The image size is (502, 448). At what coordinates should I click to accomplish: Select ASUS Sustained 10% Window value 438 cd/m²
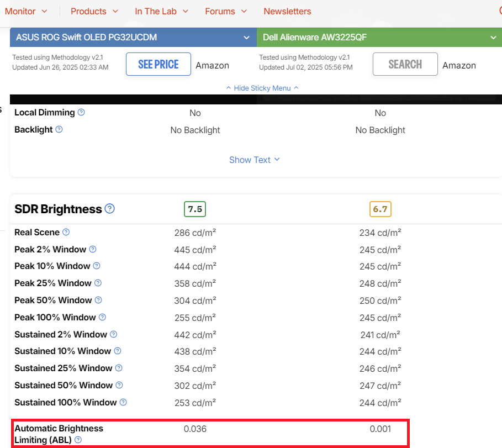pyautogui.click(x=195, y=352)
